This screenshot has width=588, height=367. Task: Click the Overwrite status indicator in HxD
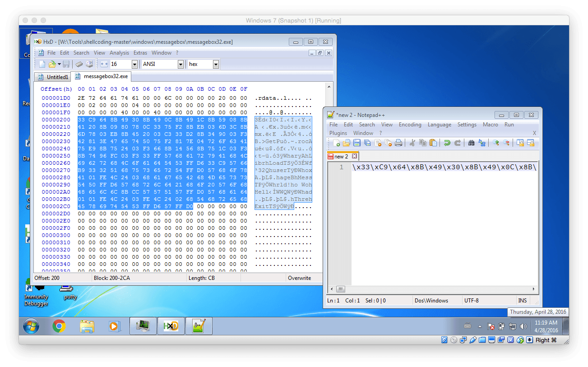pyautogui.click(x=299, y=278)
